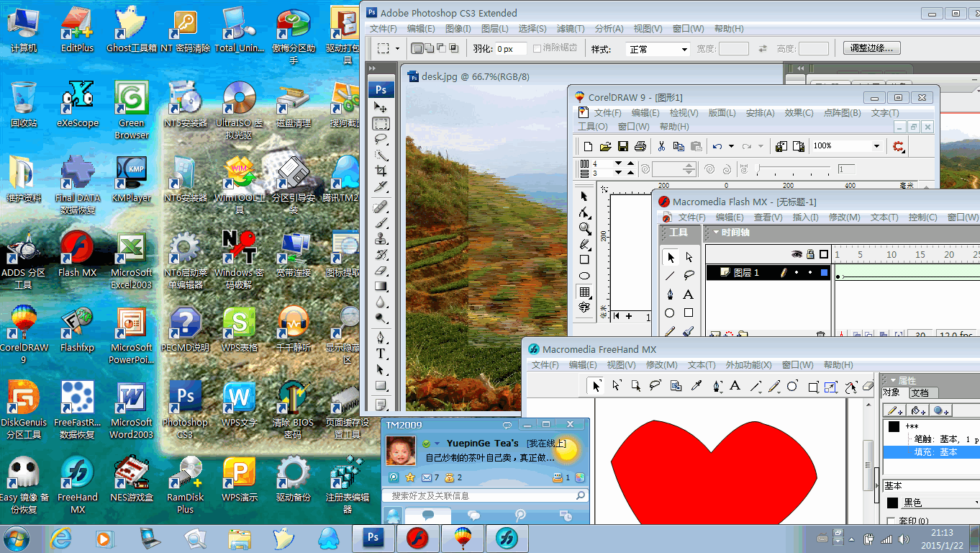Choose Photoshop's Gradient tool

(x=381, y=287)
